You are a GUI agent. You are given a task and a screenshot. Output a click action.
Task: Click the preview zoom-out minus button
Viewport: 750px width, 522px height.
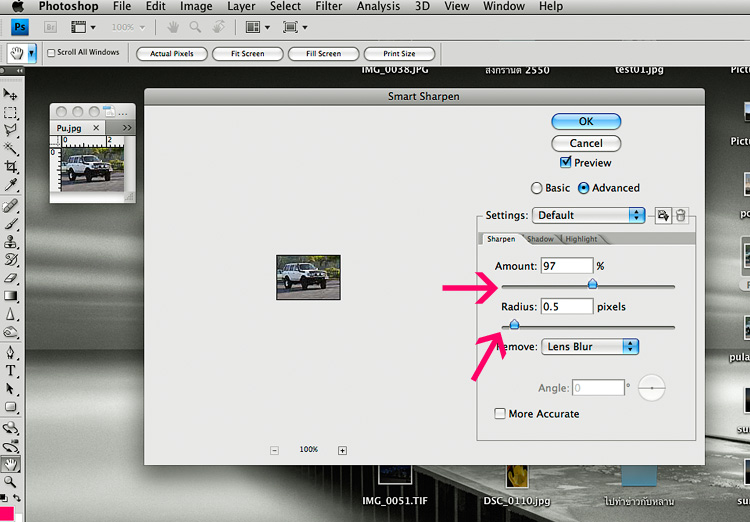[x=274, y=451]
